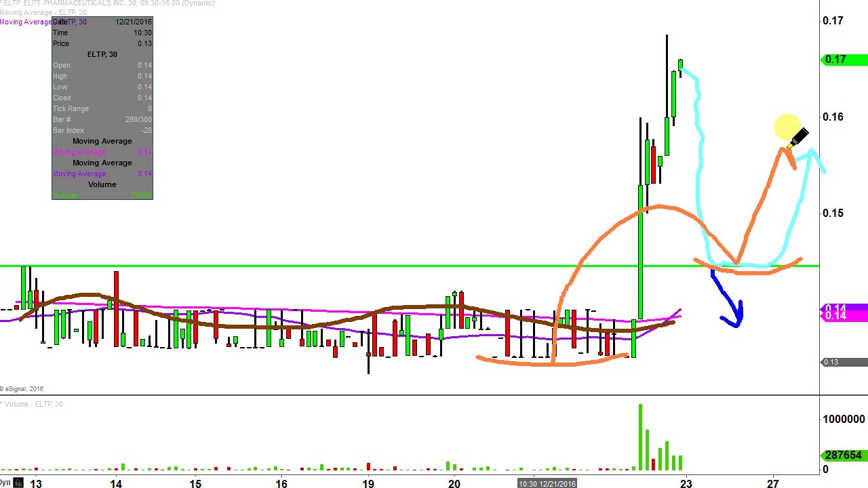Image resolution: width=868 pixels, height=488 pixels.
Task: Select the 'Bar #' row showing 280/300
Action: coord(102,119)
